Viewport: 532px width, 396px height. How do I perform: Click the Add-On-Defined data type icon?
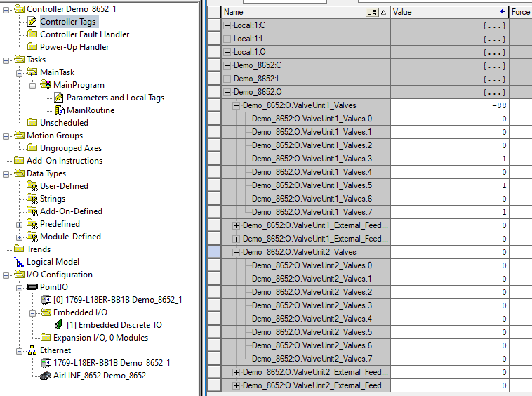point(32,211)
